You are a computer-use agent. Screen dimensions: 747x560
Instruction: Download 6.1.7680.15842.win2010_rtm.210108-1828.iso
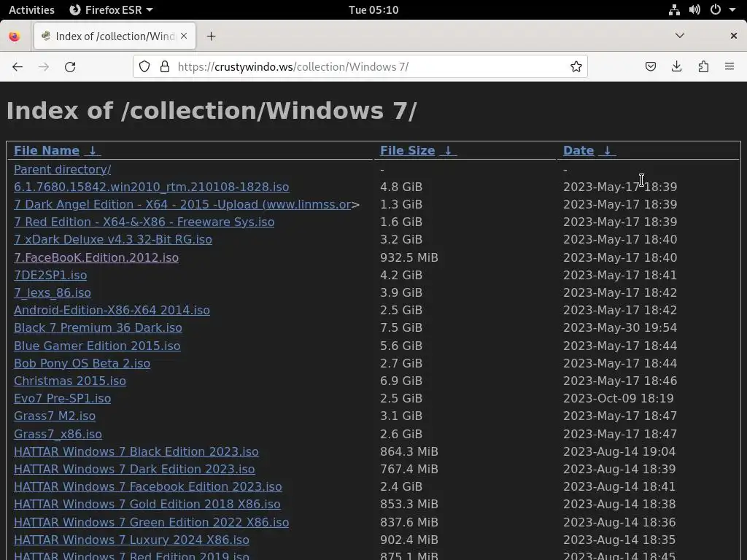point(152,187)
